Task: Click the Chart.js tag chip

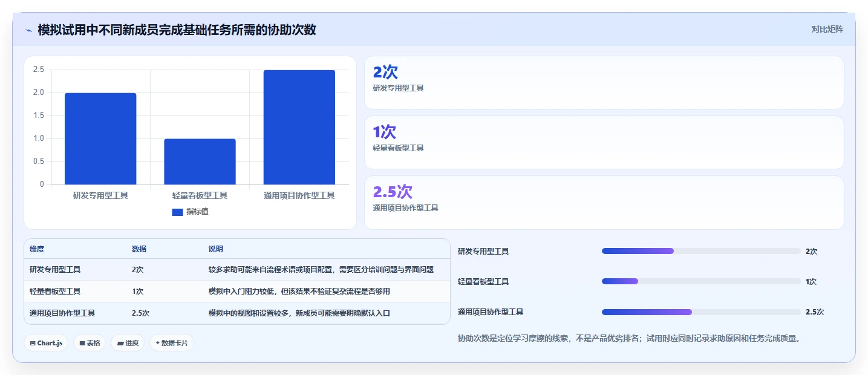Action: tap(47, 343)
